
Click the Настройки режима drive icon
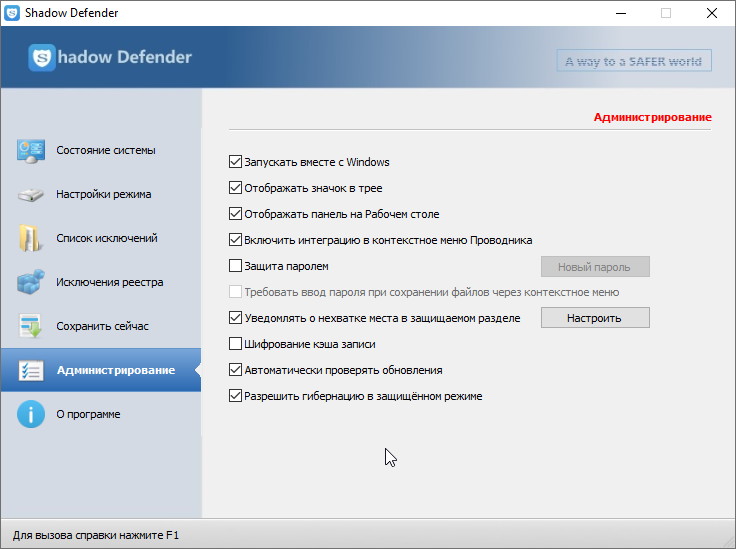[x=31, y=194]
